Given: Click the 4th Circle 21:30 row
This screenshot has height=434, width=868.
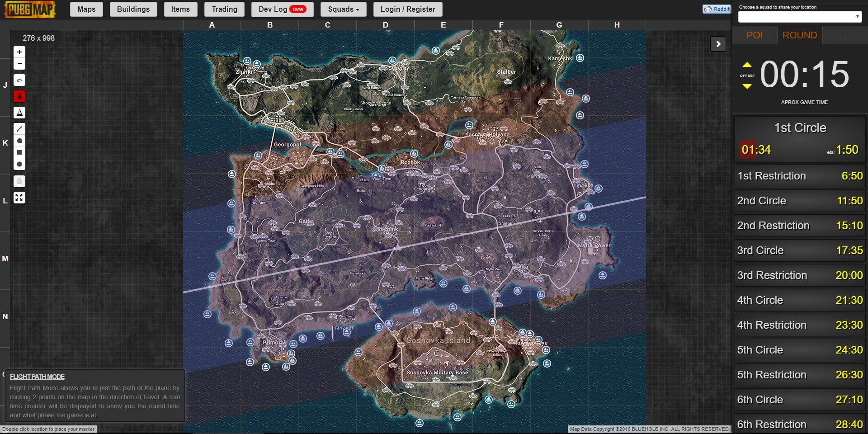Looking at the screenshot, I should tap(800, 300).
